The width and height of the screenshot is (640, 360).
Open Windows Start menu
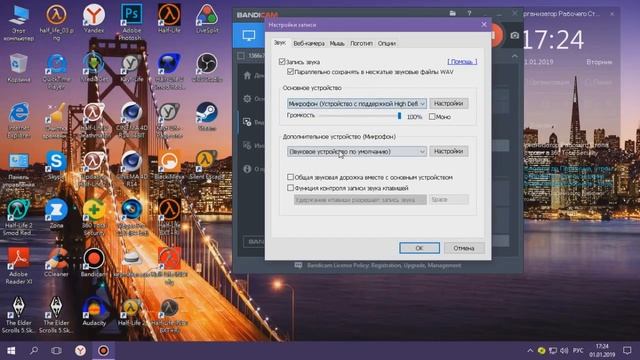11,351
